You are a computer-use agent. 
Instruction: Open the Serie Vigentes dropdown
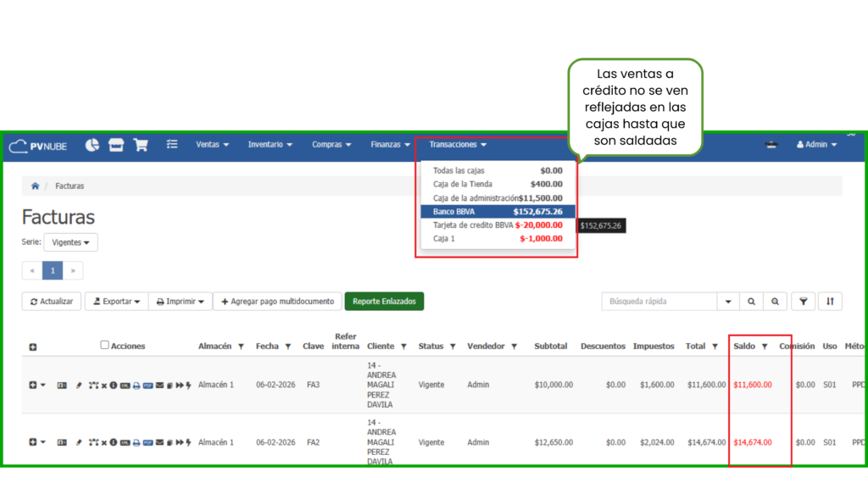(x=70, y=242)
